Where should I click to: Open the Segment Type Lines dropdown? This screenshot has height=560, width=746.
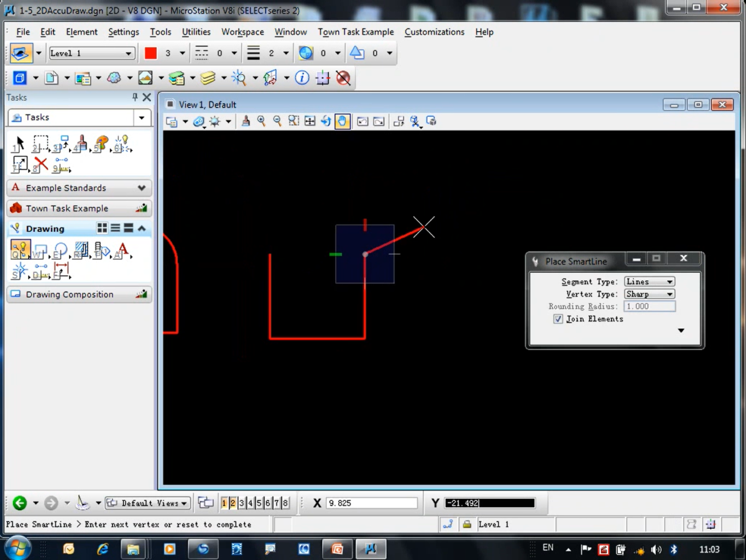[650, 282]
